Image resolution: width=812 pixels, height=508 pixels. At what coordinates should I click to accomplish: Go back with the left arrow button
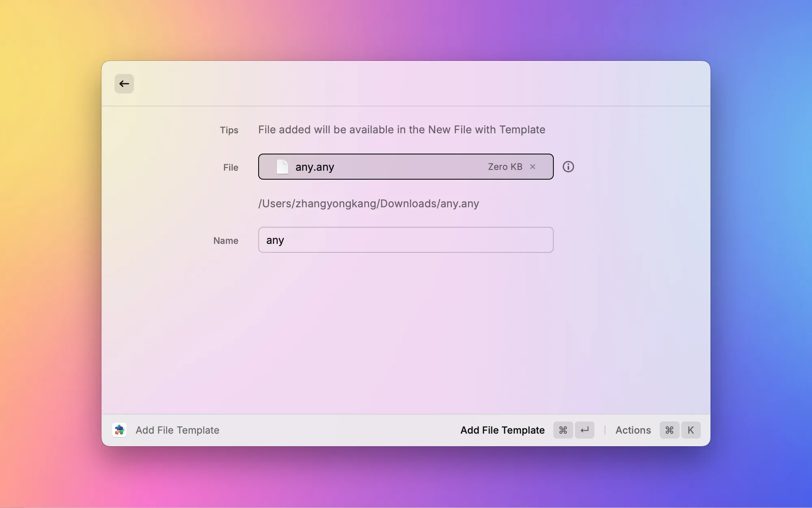coord(124,84)
